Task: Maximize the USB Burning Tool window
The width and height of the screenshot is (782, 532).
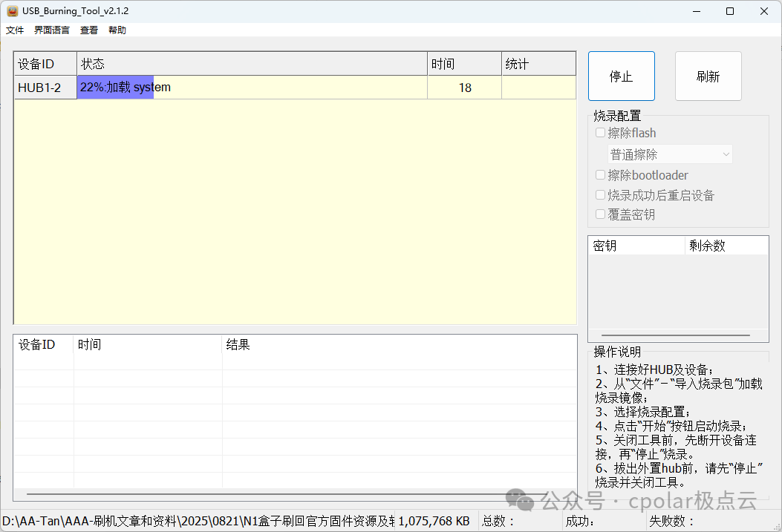Action: 730,11
